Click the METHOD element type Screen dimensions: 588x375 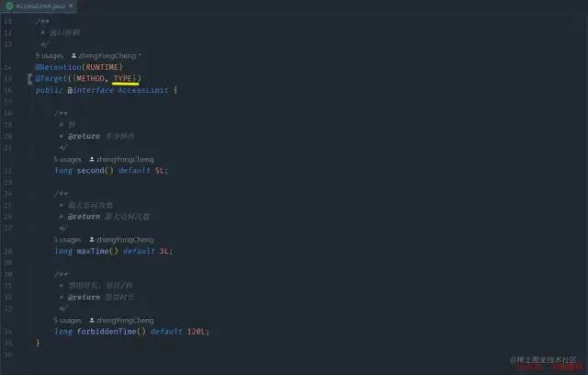pos(90,78)
